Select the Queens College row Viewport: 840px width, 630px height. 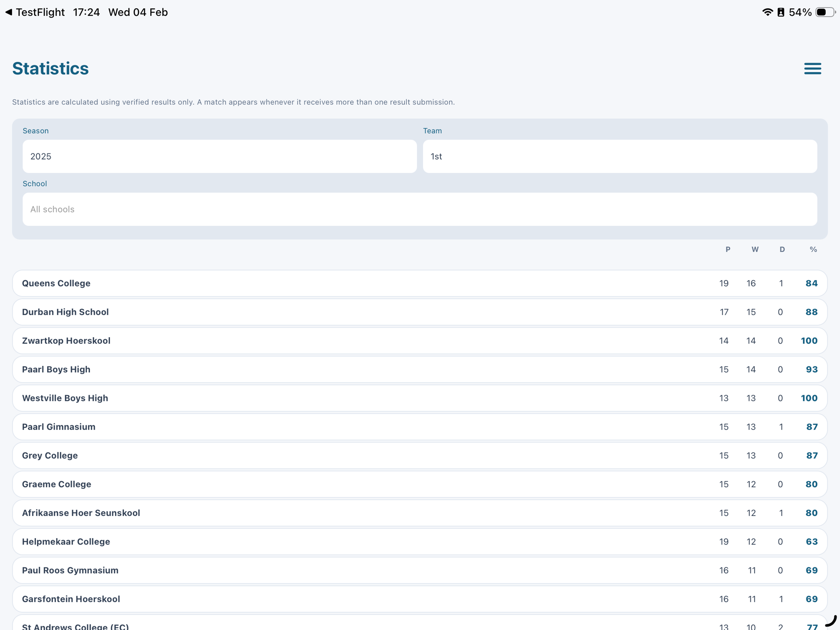click(x=420, y=283)
